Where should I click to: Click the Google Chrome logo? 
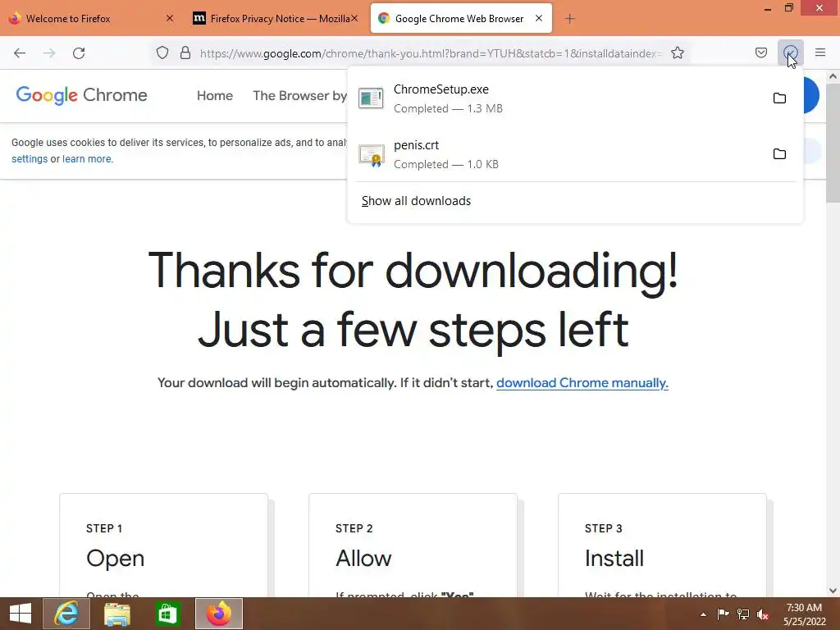click(81, 95)
